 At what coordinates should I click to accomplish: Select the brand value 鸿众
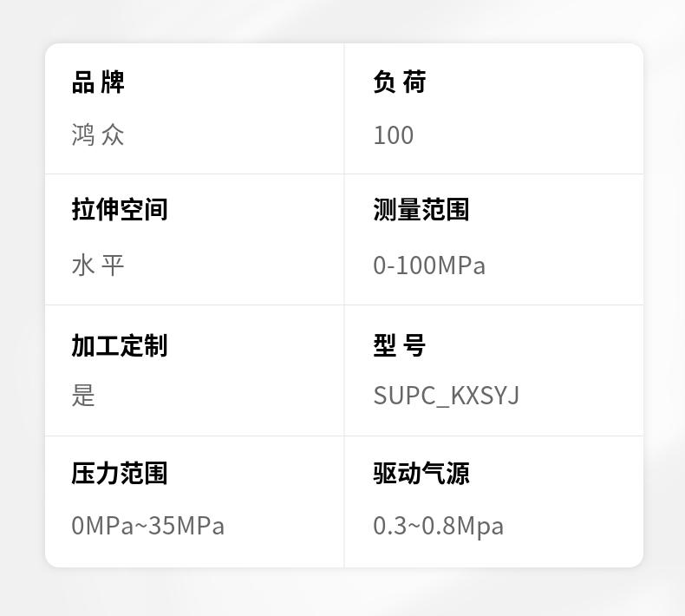[x=98, y=134]
